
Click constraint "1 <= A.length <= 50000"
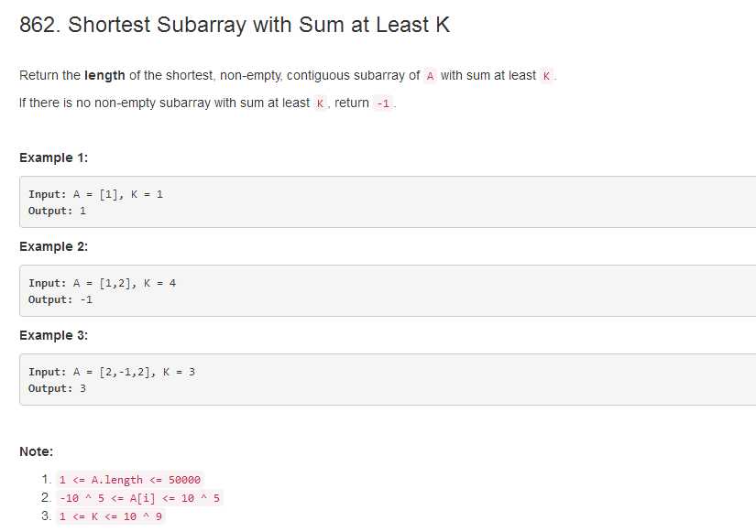[130, 480]
